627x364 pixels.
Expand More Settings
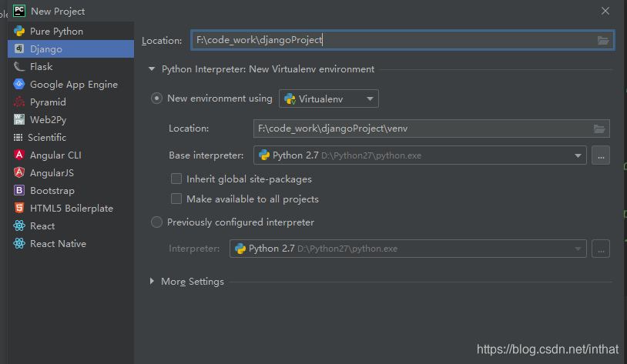coord(152,282)
